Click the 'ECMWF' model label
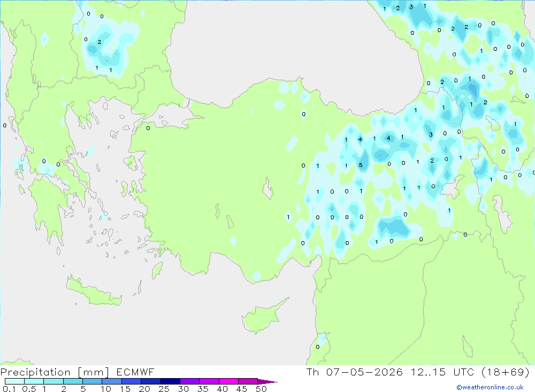This screenshot has height=392, width=535. [135, 372]
